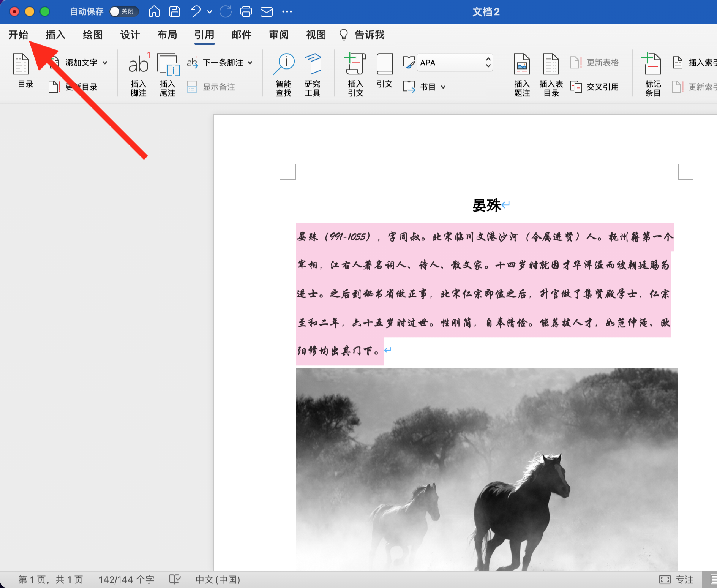Open the 绘图 tab
This screenshot has height=588, width=717.
coord(93,35)
